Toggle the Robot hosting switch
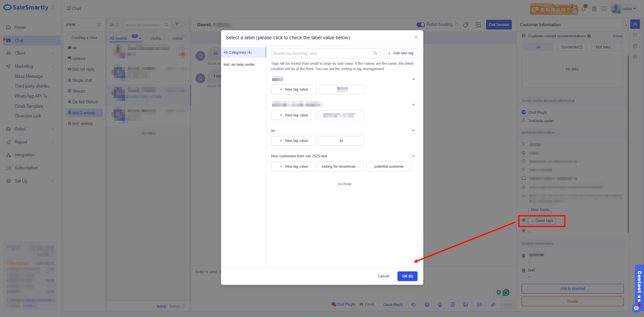 coord(421,24)
